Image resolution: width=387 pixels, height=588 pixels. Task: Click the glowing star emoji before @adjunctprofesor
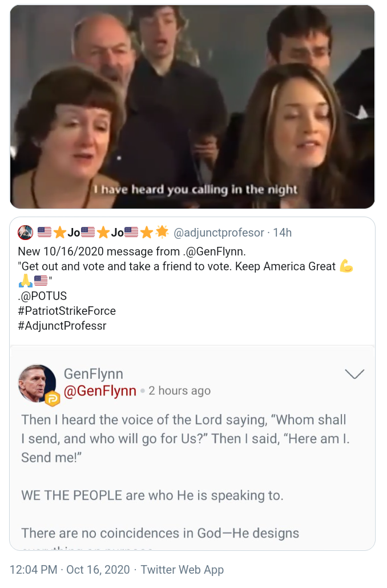point(162,233)
